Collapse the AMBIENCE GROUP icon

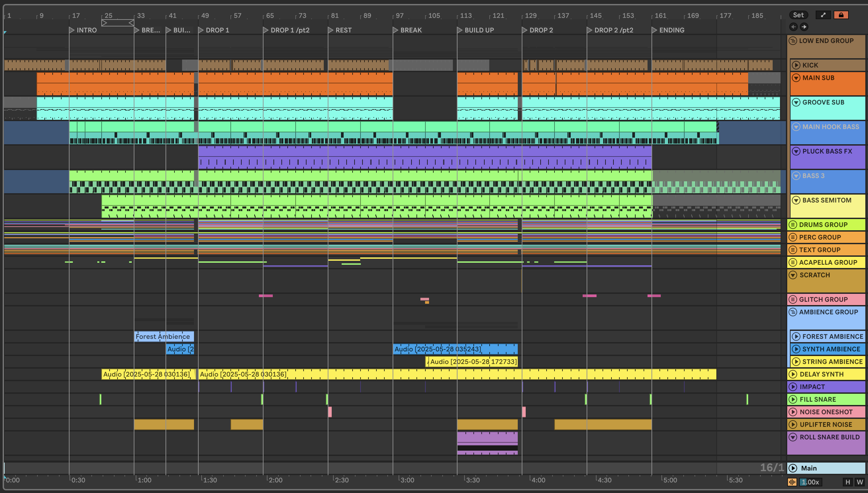click(793, 312)
